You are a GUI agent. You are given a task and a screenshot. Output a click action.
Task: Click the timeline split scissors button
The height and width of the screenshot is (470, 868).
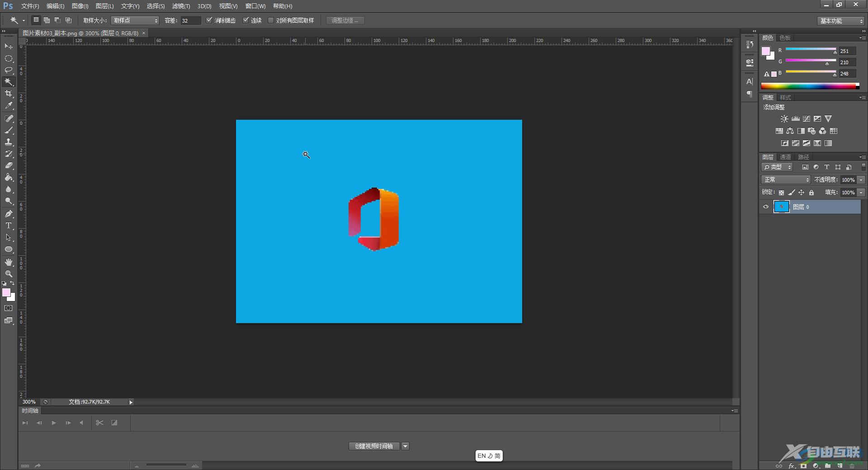point(100,423)
